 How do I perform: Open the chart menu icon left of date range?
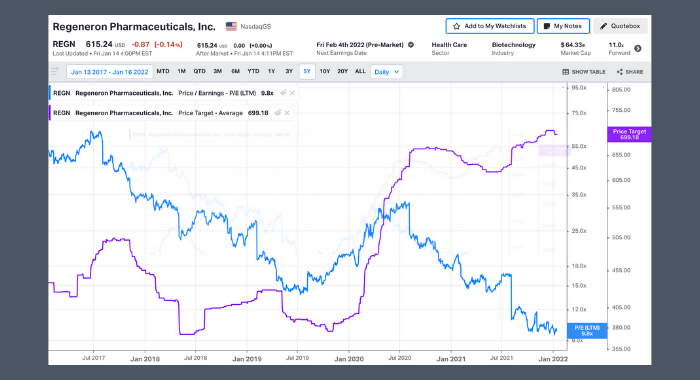[54, 71]
